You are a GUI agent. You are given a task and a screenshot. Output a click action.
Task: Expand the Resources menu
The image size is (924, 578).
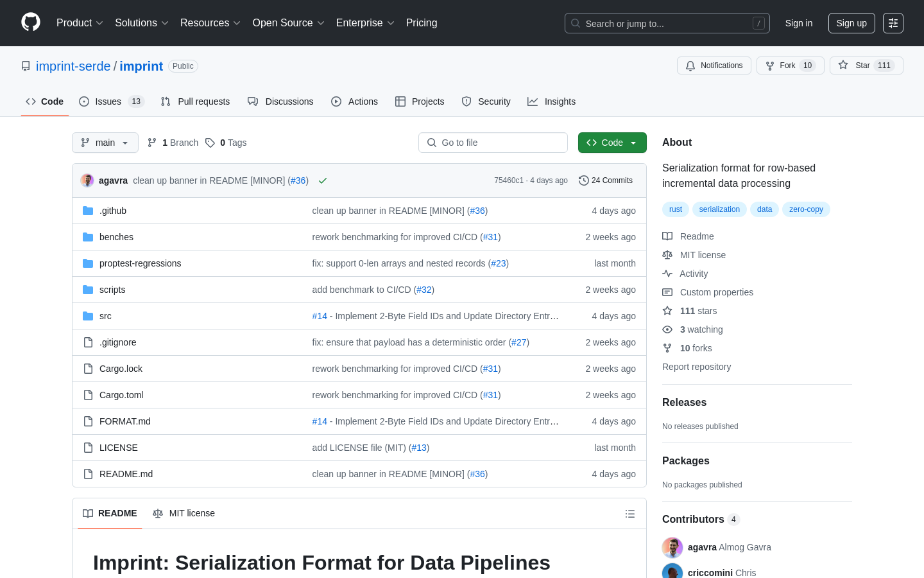(x=210, y=23)
